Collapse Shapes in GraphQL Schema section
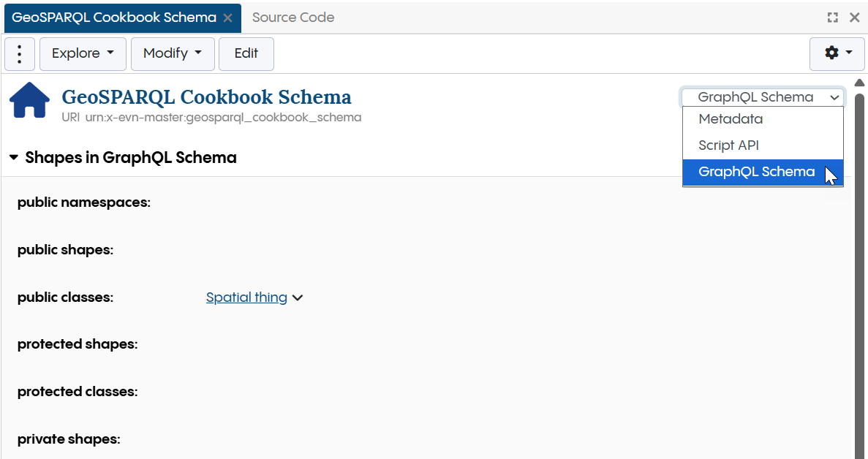Viewport: 868px width, 459px height. coord(14,158)
